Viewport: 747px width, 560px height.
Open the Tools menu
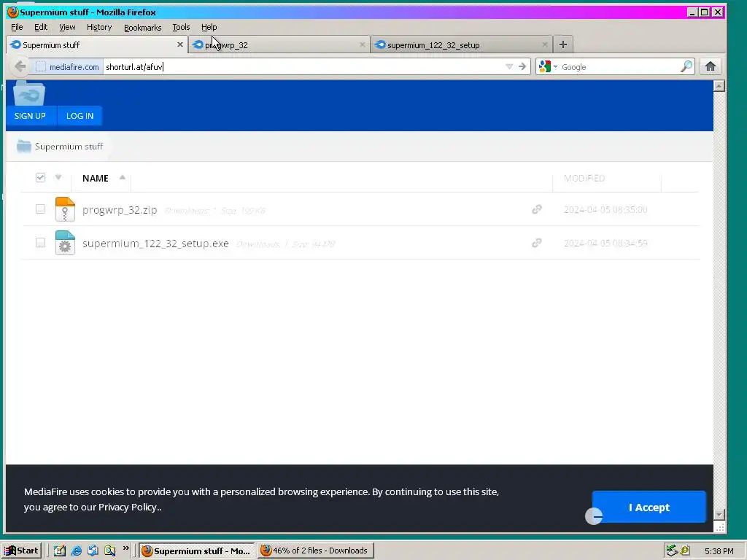[181, 27]
